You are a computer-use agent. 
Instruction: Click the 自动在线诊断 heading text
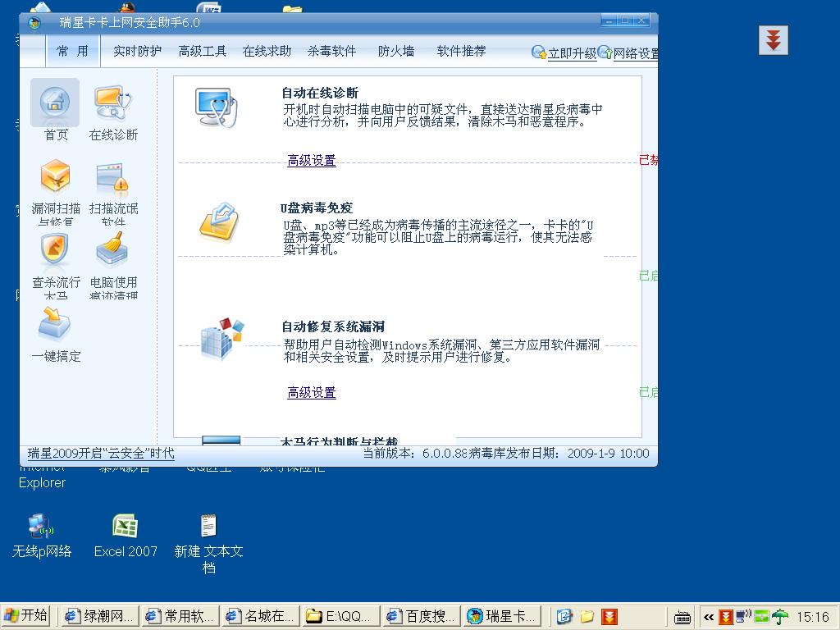(x=321, y=94)
